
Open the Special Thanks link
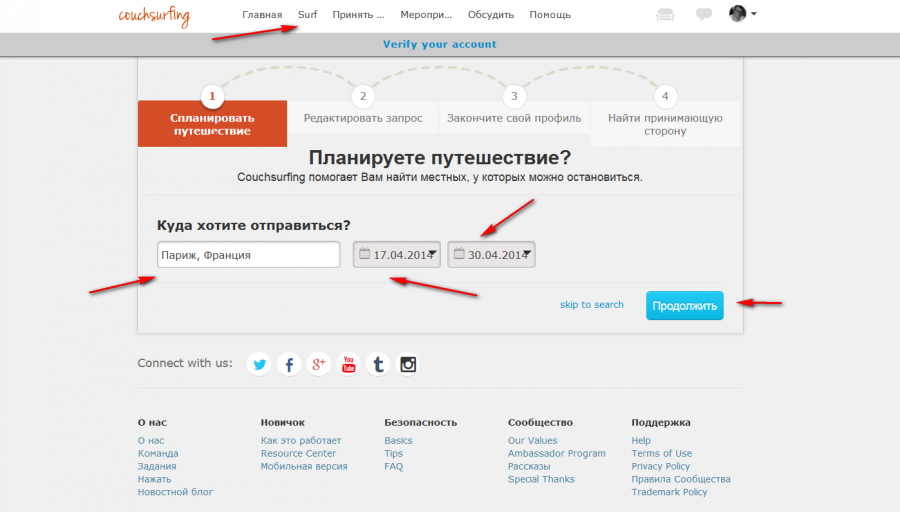(541, 479)
